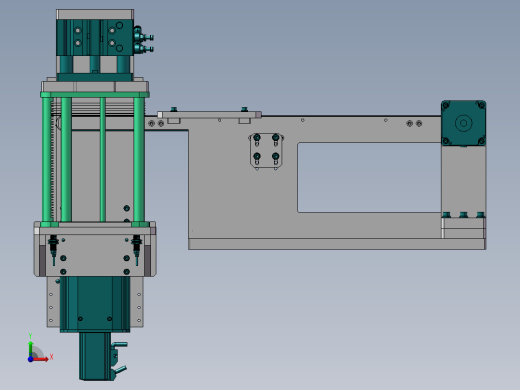Select the right gray flange with three holes
The height and width of the screenshot is (390, 520).
tap(137, 302)
